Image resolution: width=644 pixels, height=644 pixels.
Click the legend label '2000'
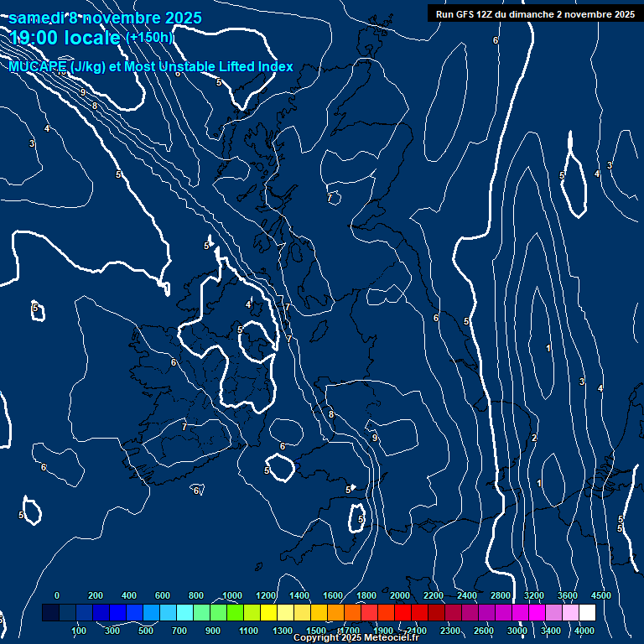(400, 595)
